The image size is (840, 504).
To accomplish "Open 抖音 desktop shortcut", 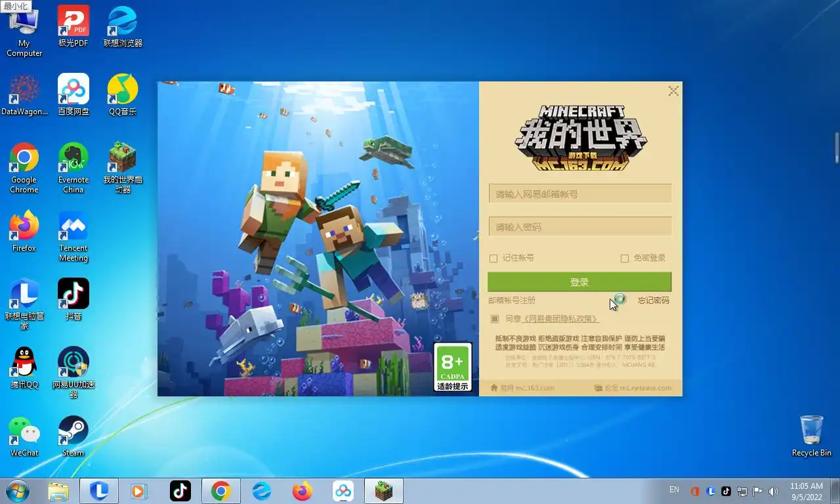I will [73, 300].
